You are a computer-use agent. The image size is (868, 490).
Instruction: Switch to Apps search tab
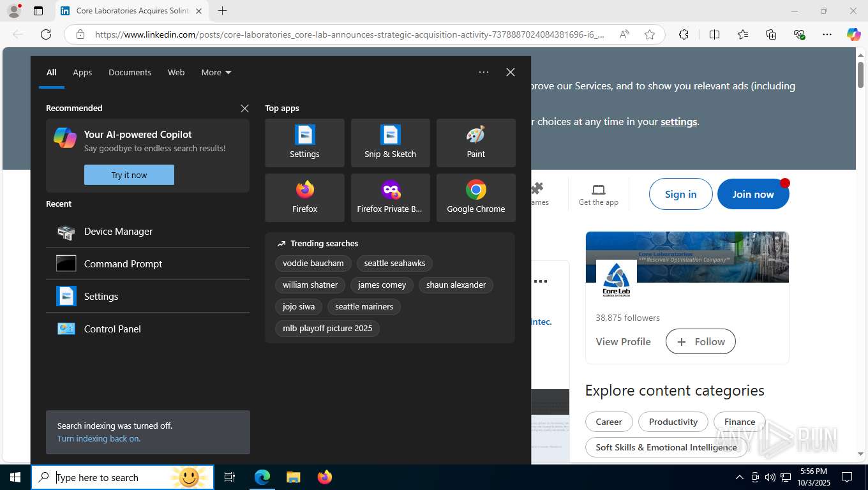82,72
